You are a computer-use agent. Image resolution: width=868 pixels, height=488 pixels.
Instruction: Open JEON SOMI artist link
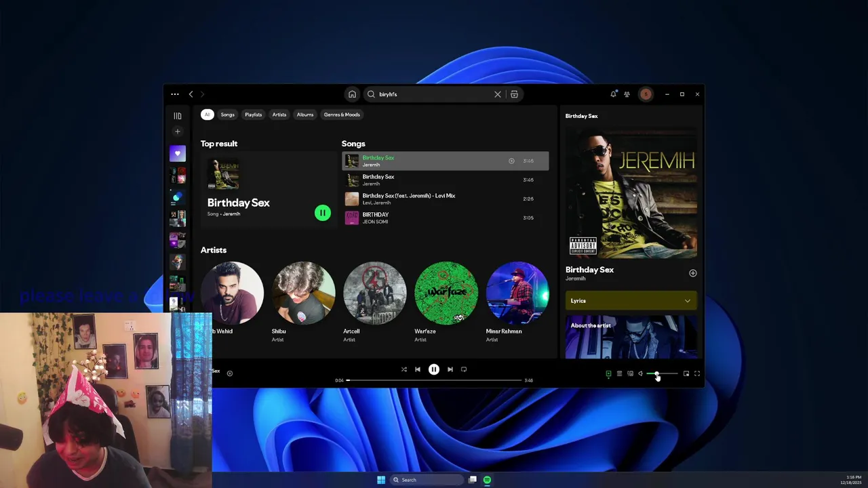coord(375,222)
